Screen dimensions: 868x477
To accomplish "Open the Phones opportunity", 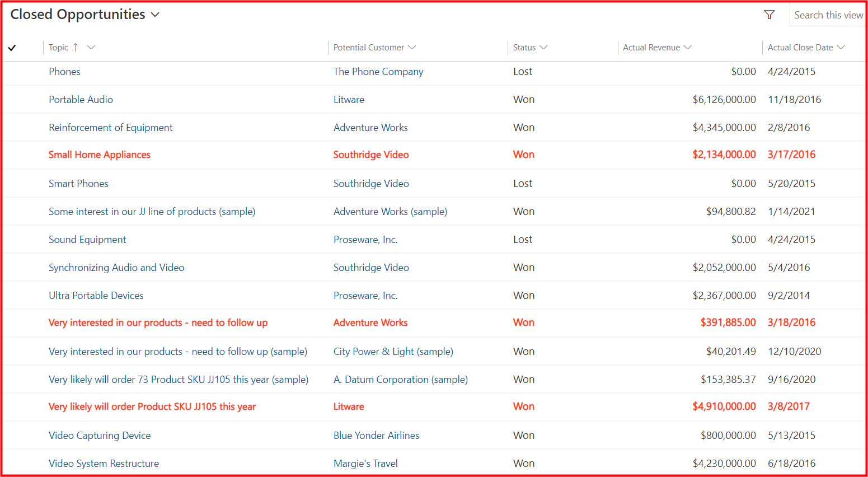I will [64, 72].
